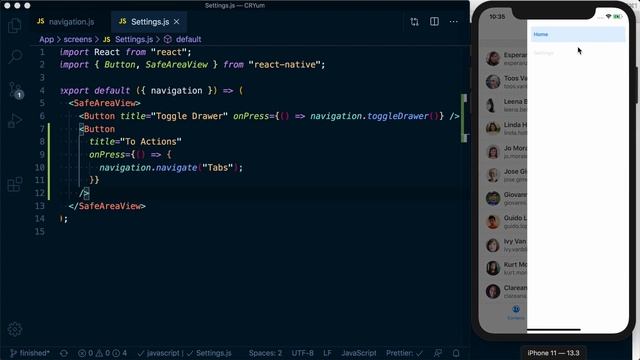Image resolution: width=640 pixels, height=360 pixels.
Task: Click the Synchronize Changes status icon
Action: pos(64,353)
